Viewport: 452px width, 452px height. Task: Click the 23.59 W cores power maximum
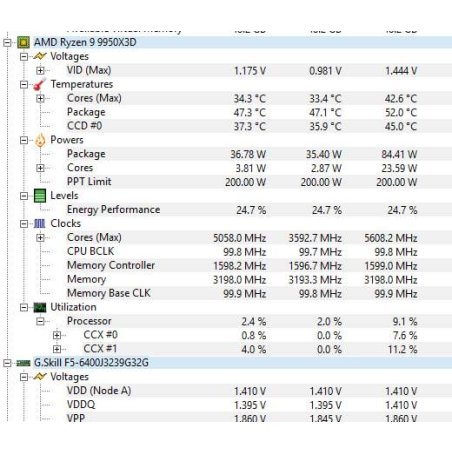pyautogui.click(x=399, y=168)
